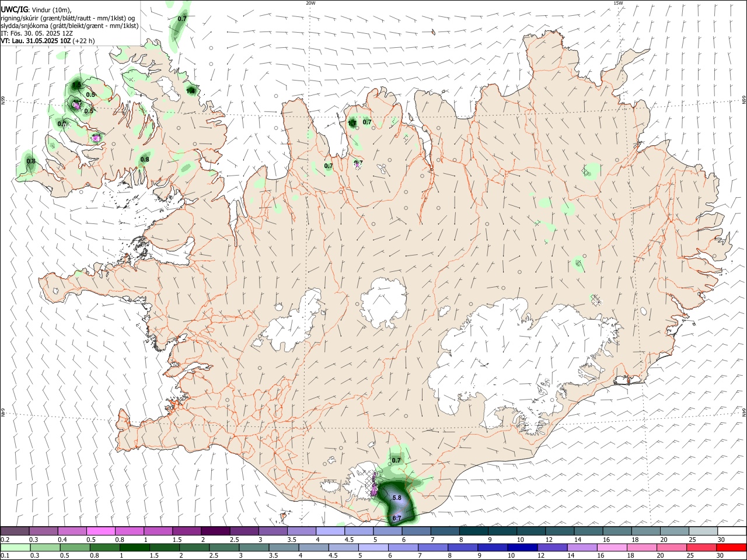The width and height of the screenshot is (747, 560).
Task: Click the 'slydda/snjókoma' legend description line
Action: 69,26
